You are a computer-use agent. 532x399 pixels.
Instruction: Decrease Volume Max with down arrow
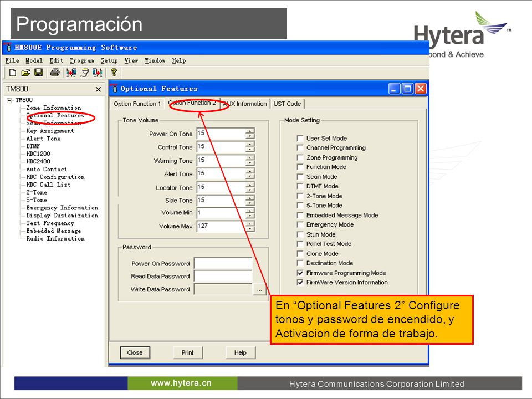(250, 229)
